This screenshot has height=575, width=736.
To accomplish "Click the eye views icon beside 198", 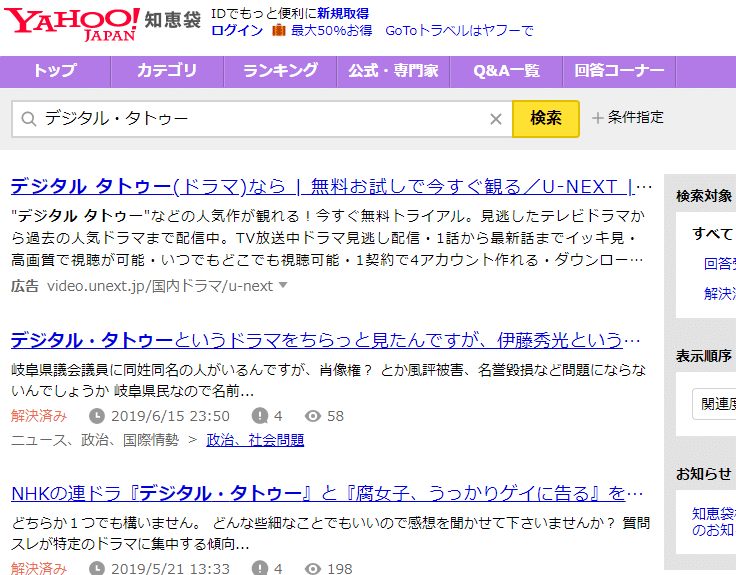I will pyautogui.click(x=313, y=569).
